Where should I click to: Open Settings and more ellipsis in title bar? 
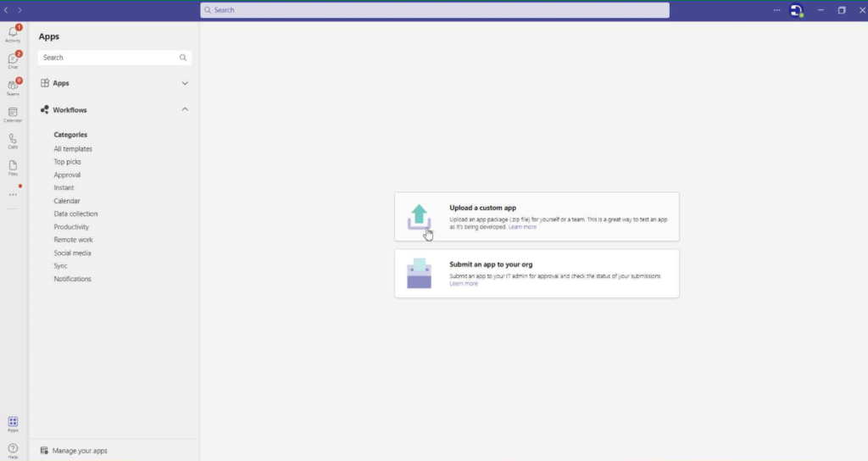click(776, 10)
